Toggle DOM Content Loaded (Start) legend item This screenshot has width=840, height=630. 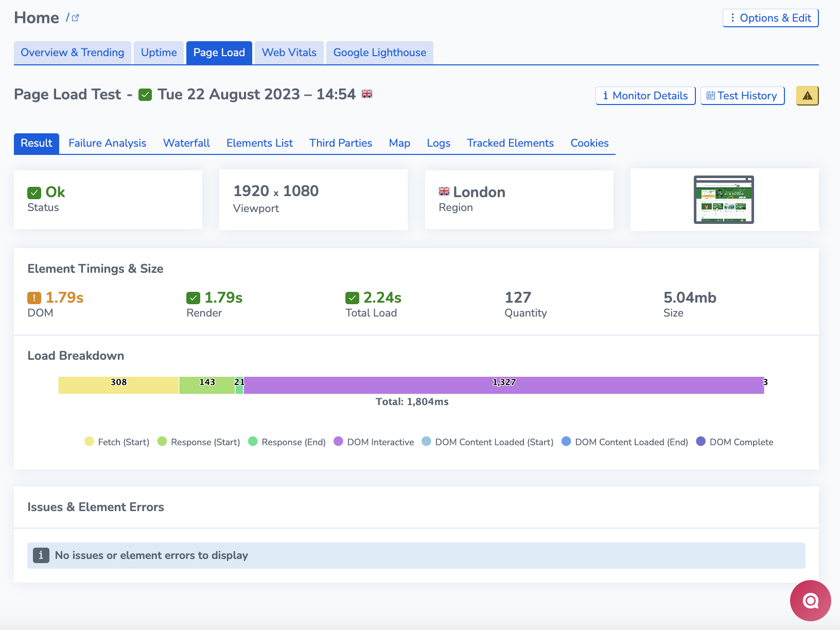click(487, 442)
